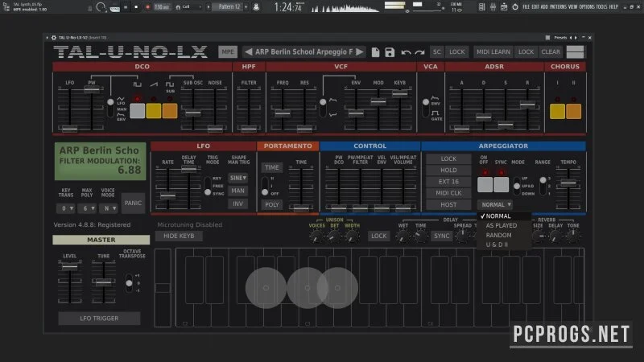Flip the VCA ENV/GATE switch

tap(426, 108)
